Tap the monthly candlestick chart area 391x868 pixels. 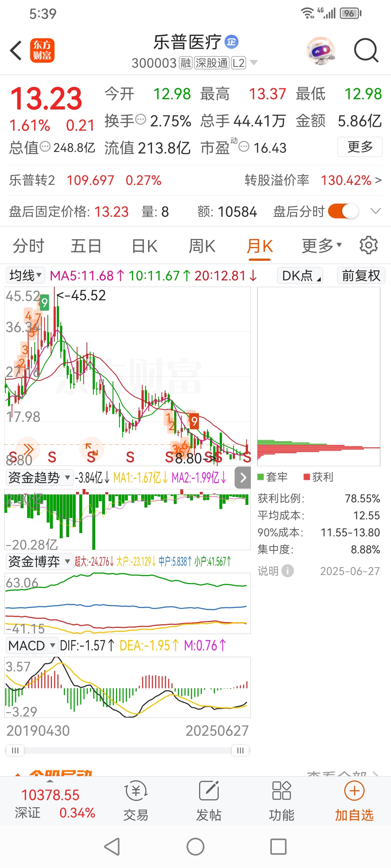(127, 376)
